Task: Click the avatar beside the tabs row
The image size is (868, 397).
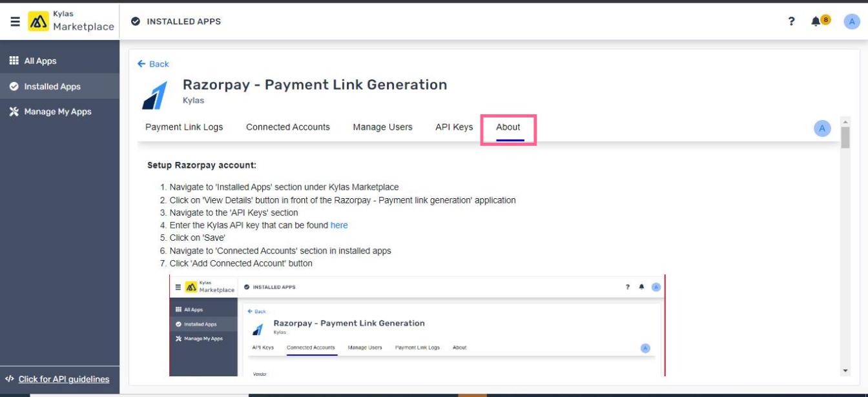Action: click(x=822, y=128)
